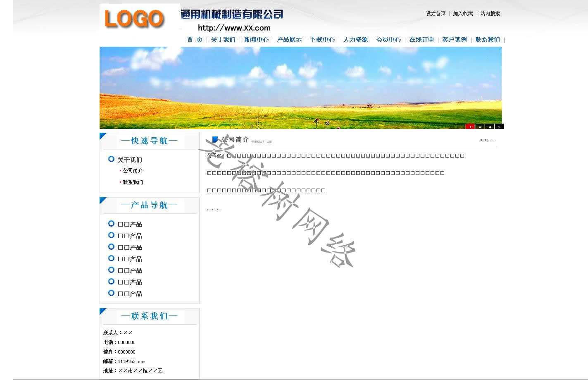588x380 pixels.
Task: Open the 首 页 home menu item
Action: point(195,40)
